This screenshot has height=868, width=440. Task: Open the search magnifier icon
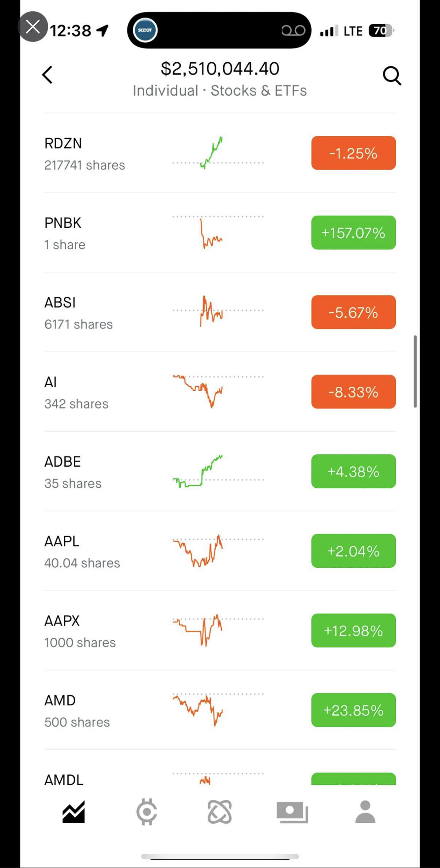(x=392, y=76)
